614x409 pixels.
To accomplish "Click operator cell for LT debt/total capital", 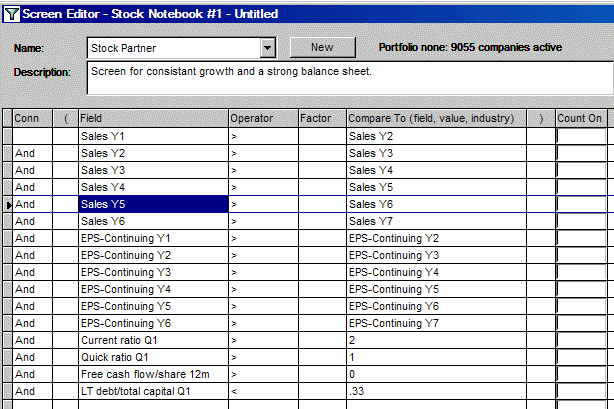I will [263, 391].
